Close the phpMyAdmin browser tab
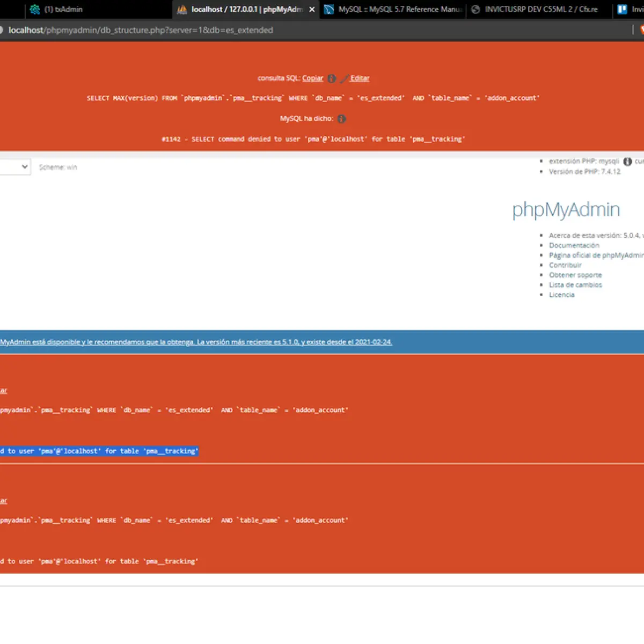 pyautogui.click(x=312, y=9)
